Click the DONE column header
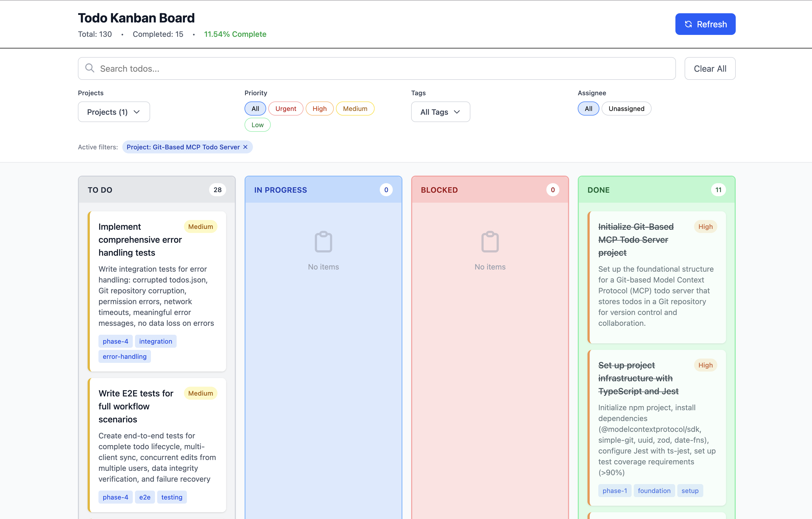The height and width of the screenshot is (519, 812). click(x=656, y=190)
